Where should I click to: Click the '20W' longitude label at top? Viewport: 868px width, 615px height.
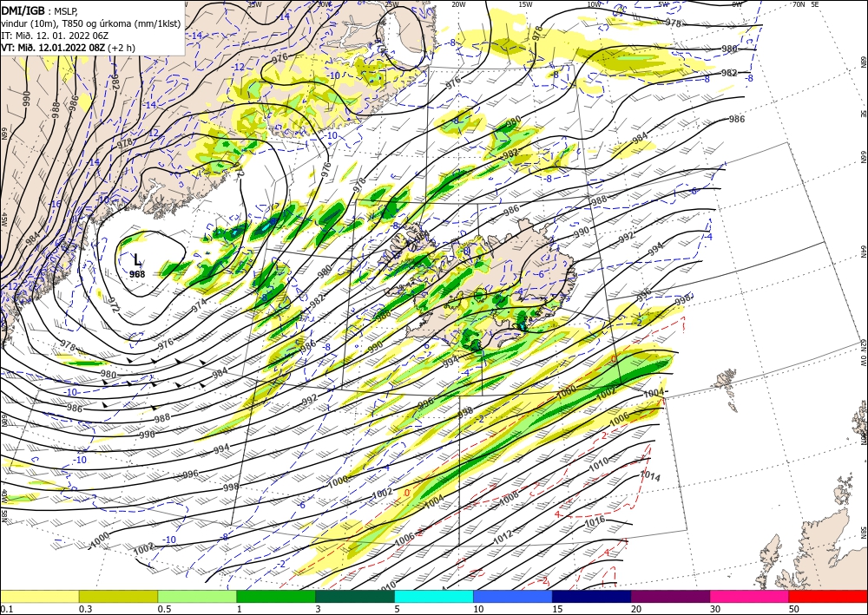pyautogui.click(x=458, y=4)
